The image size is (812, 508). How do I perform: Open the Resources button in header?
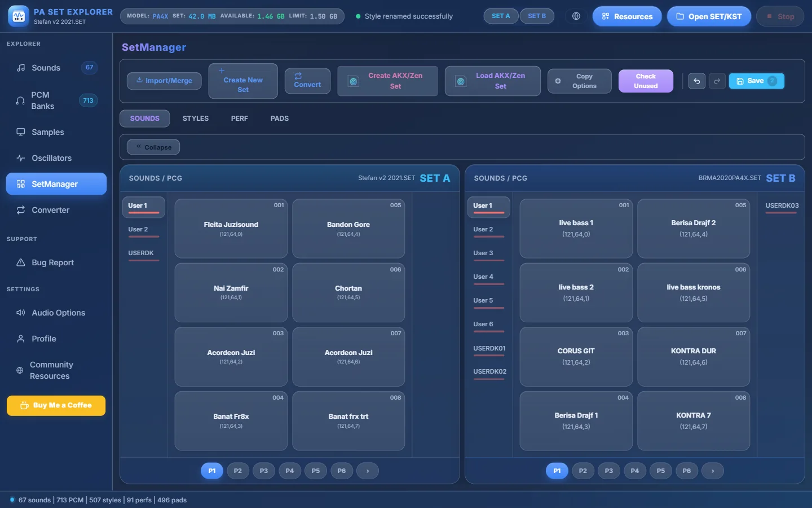pos(627,16)
